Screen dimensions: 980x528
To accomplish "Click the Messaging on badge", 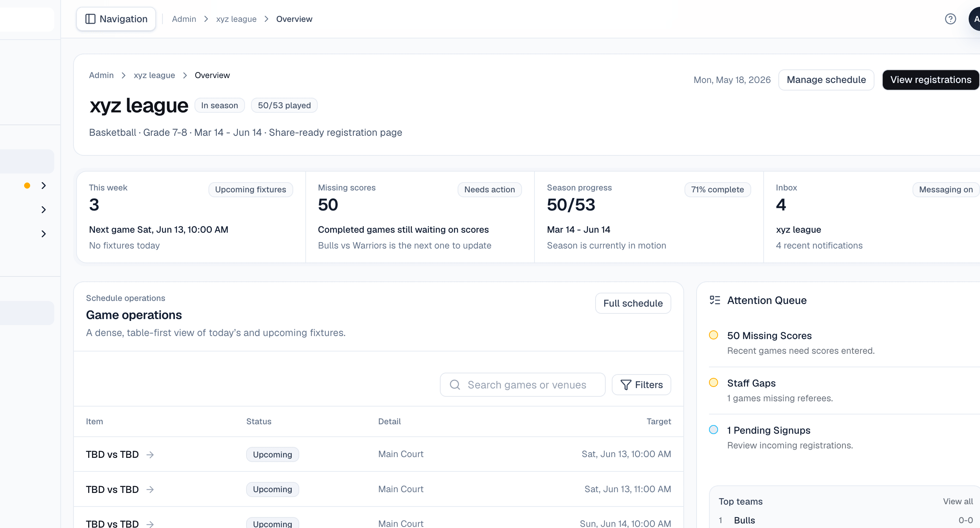I will pyautogui.click(x=946, y=190).
